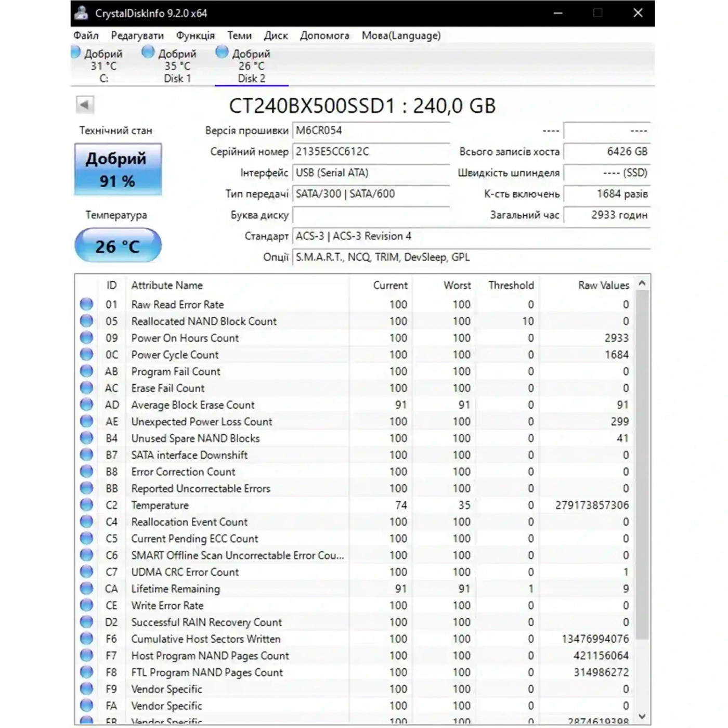728x728 pixels.
Task: Click the empty drive letter field
Action: (371, 215)
